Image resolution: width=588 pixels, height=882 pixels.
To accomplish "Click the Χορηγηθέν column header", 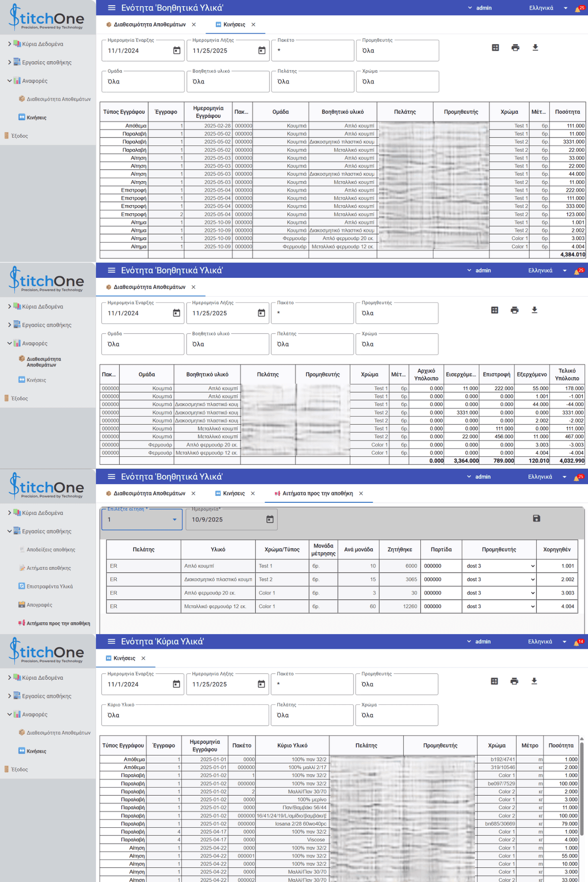I will tap(557, 550).
